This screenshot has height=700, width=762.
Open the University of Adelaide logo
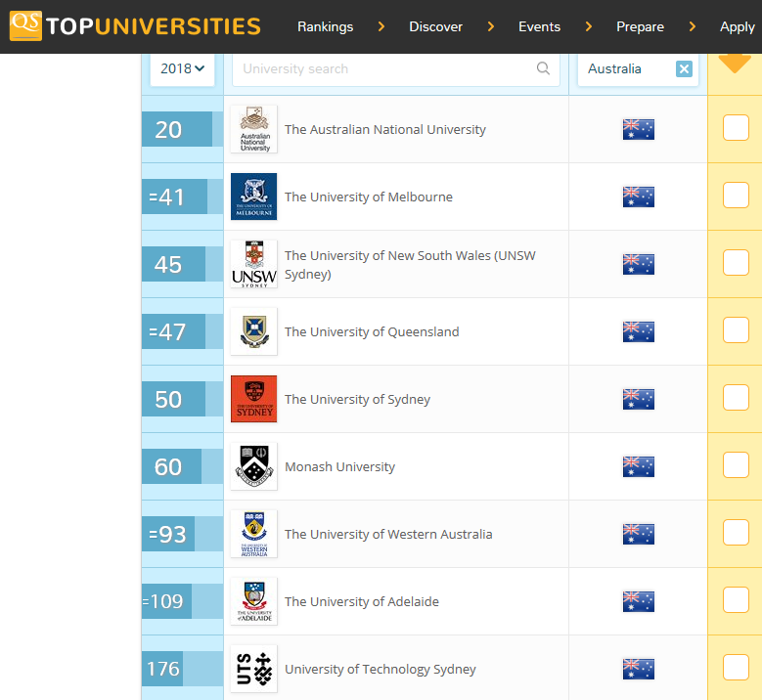[253, 601]
